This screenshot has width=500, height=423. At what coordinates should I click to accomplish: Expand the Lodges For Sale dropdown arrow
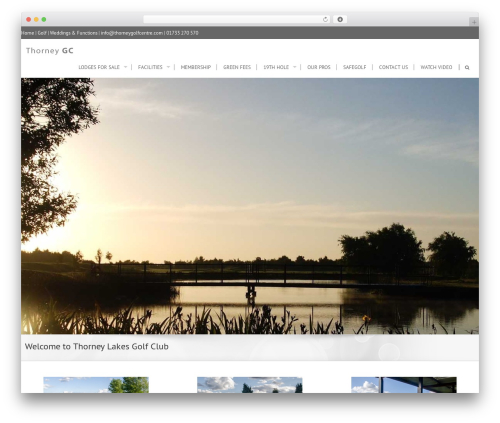coord(125,67)
